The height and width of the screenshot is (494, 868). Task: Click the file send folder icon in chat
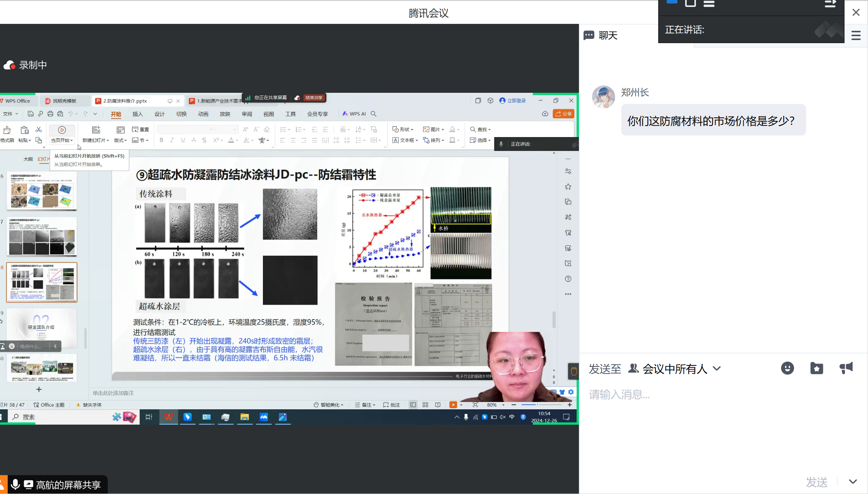coord(816,368)
